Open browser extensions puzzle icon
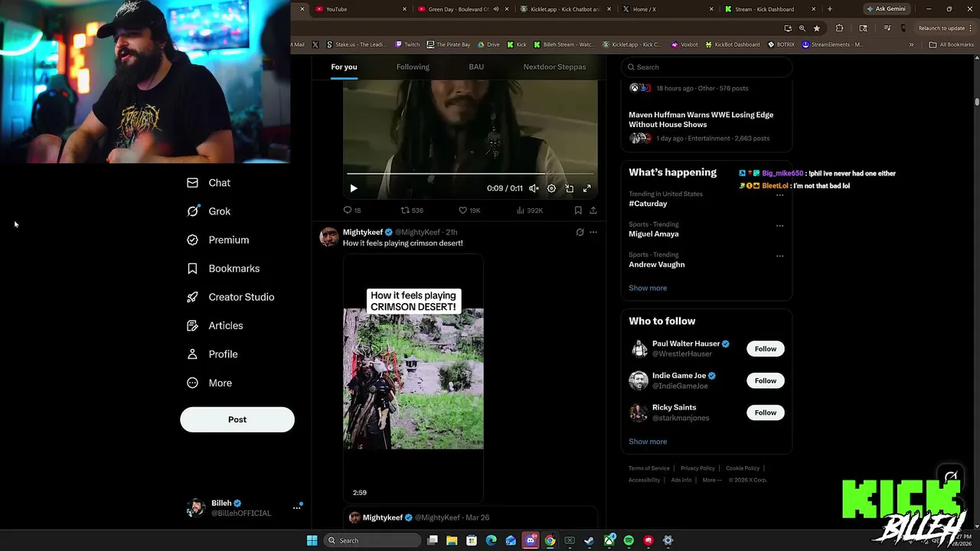980x551 pixels. click(839, 28)
